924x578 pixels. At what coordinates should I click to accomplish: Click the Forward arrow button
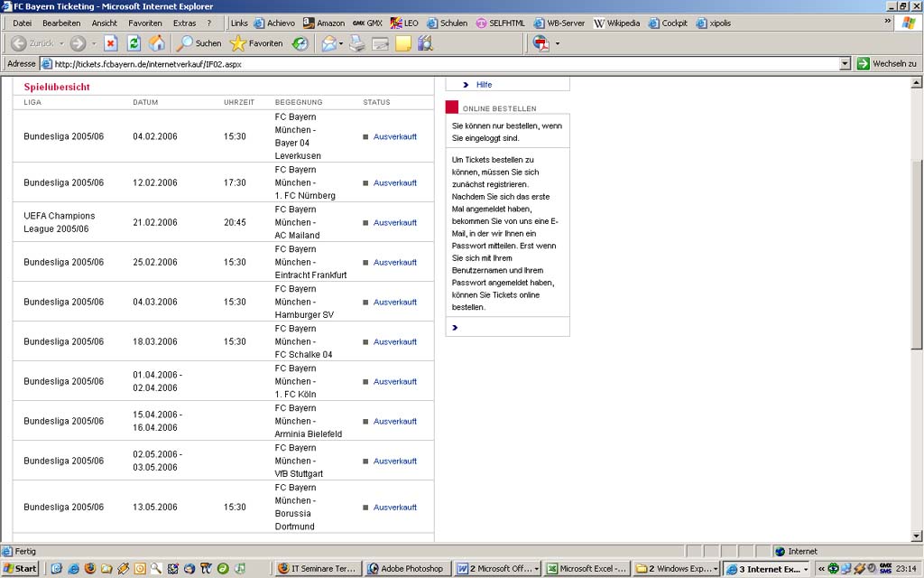coord(78,43)
